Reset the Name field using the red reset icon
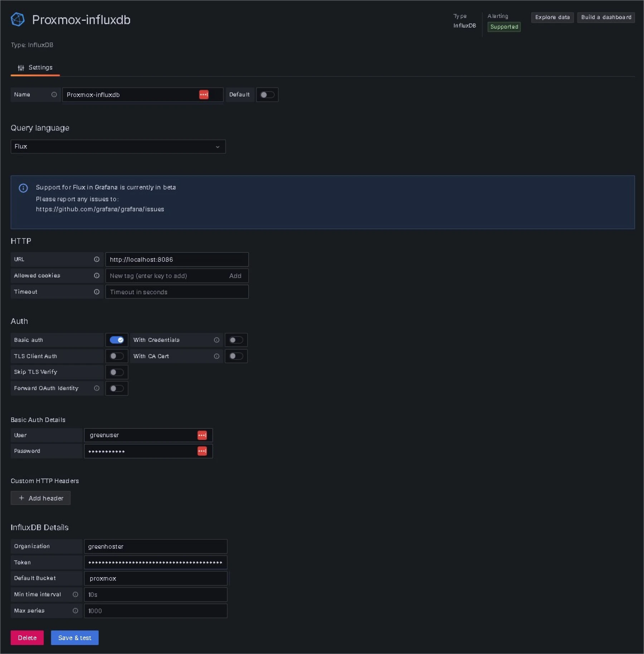Screen dimensions: 644x654 tap(204, 95)
